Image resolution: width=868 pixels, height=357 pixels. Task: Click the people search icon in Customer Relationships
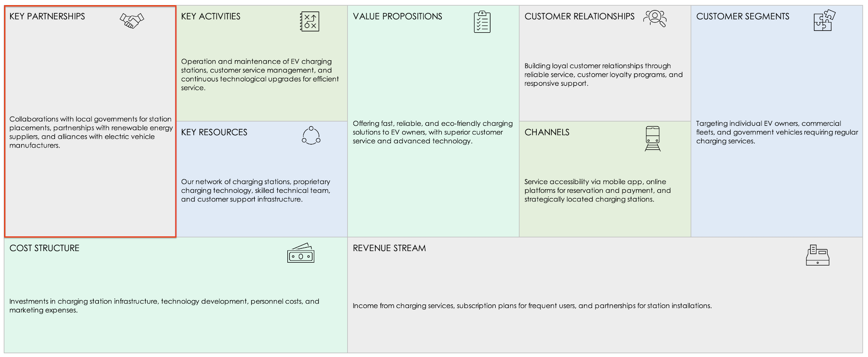tap(655, 18)
